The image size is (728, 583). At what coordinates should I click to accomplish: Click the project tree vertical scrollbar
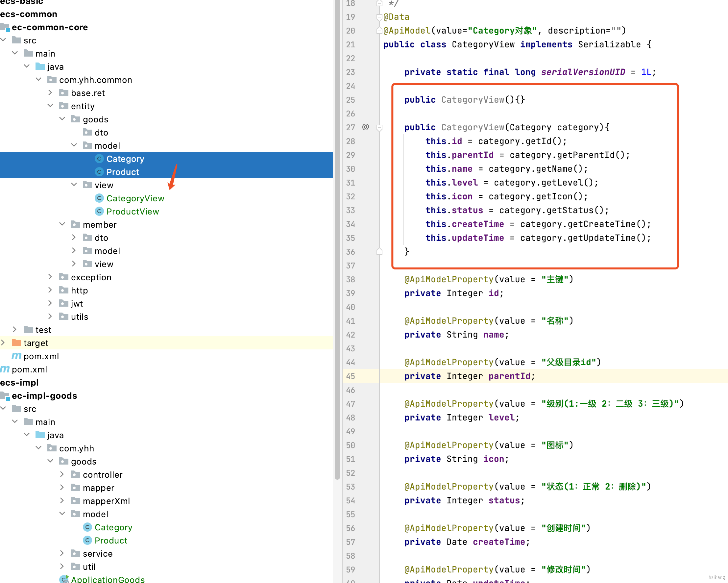click(337, 237)
